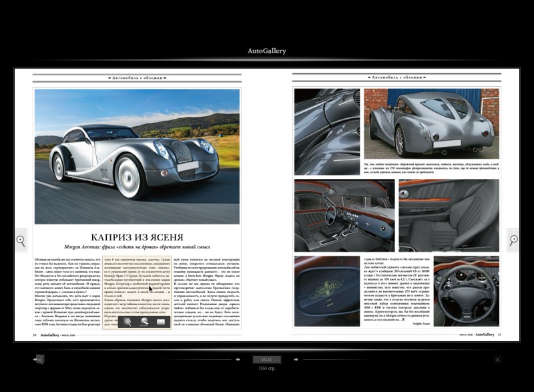
Task: Click the highlighted middle text column
Action: tap(137, 292)
